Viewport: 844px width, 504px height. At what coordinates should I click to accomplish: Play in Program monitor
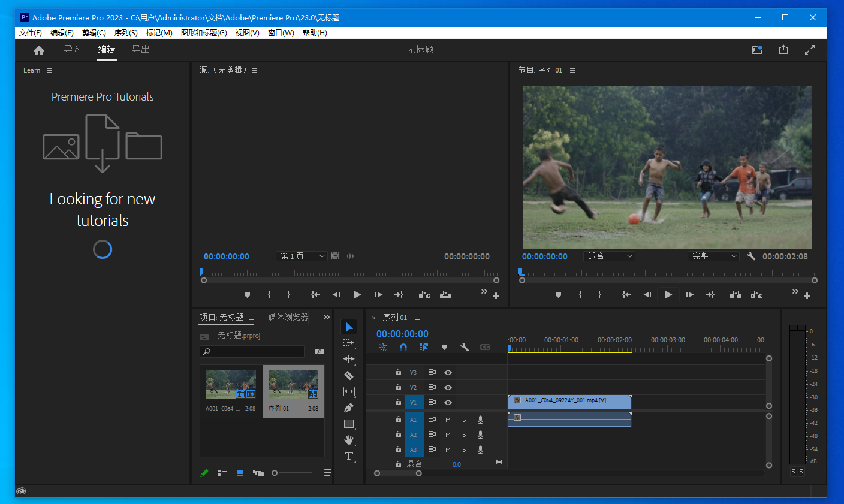pyautogui.click(x=668, y=294)
